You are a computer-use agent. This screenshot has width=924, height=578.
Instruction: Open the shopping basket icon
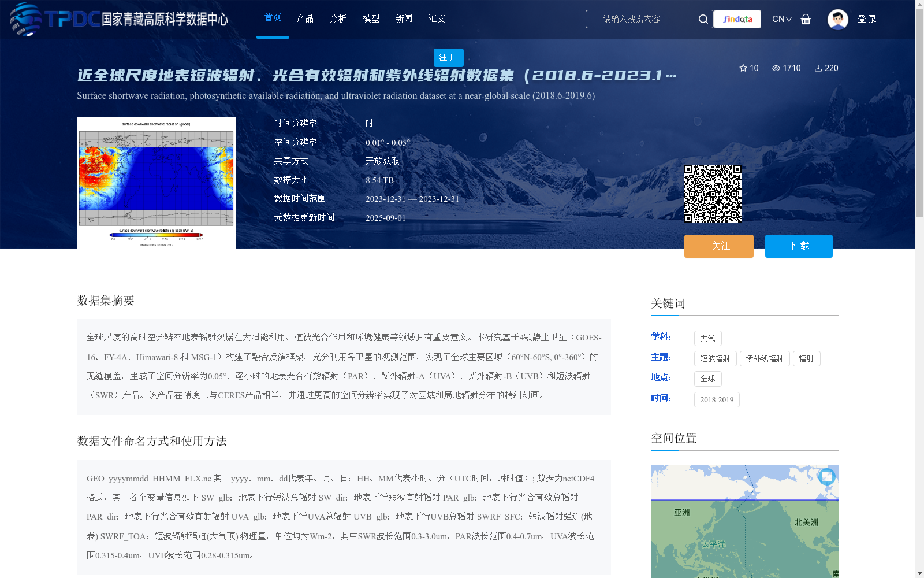click(x=806, y=19)
